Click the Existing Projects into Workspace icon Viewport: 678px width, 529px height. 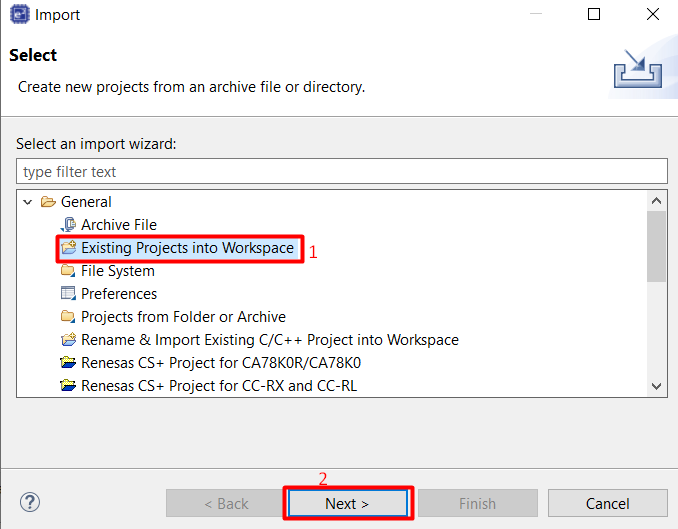click(x=68, y=248)
